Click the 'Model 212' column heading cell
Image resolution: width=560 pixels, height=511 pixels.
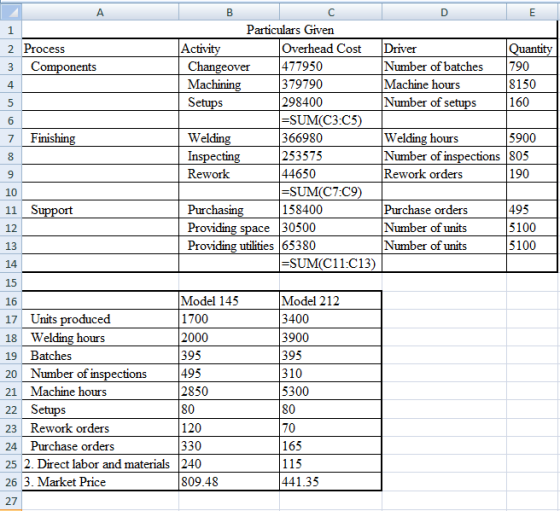[331, 301]
